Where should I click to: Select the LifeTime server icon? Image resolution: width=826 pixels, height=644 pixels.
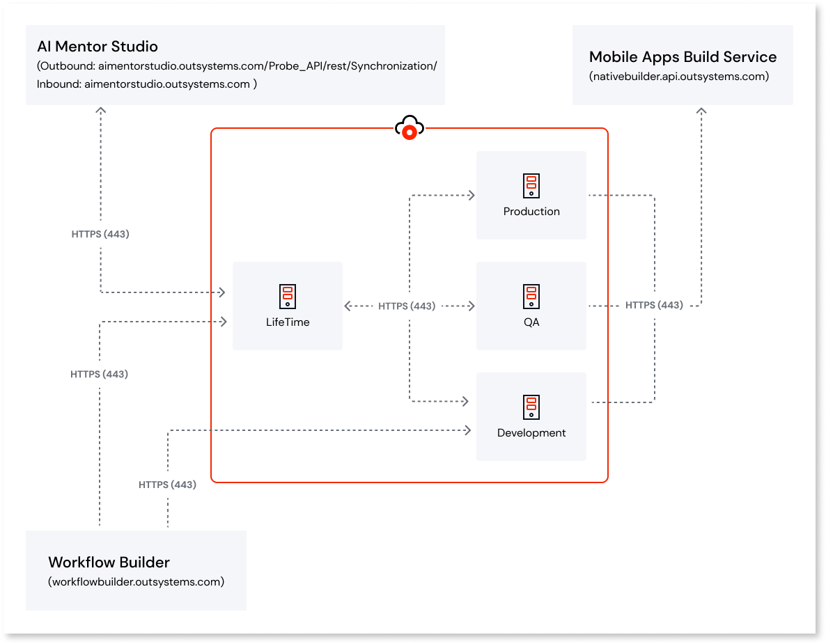[287, 295]
